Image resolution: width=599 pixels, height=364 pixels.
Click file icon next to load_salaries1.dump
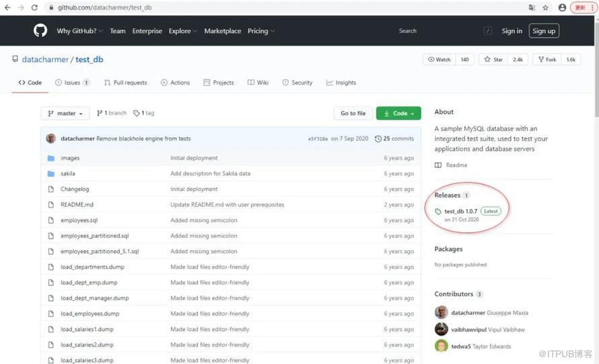click(x=50, y=329)
